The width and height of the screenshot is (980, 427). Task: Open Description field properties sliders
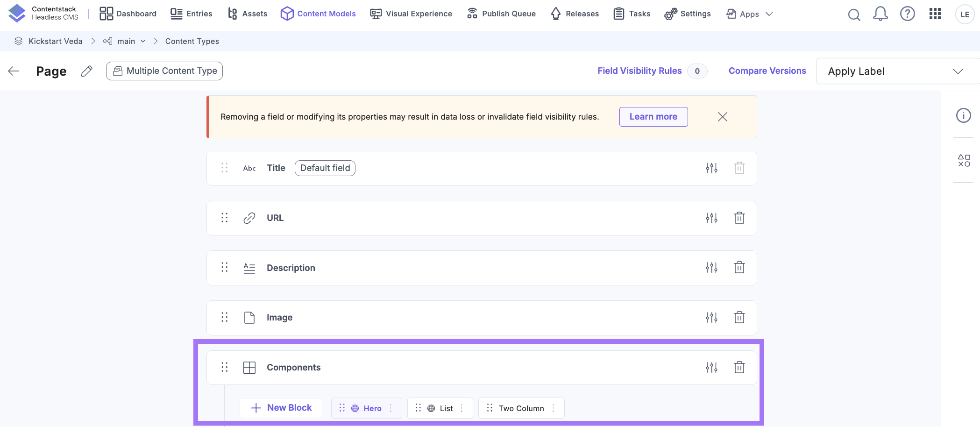712,268
